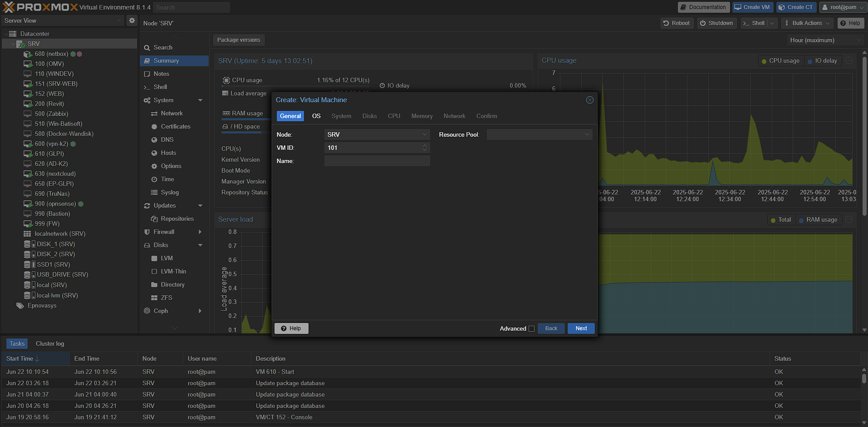This screenshot has height=427, width=868.
Task: Click the Reboot button
Action: tap(677, 23)
